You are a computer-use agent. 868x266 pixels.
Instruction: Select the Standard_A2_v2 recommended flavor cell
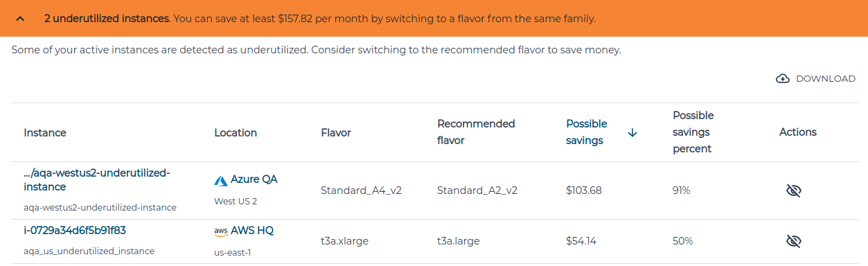[477, 190]
